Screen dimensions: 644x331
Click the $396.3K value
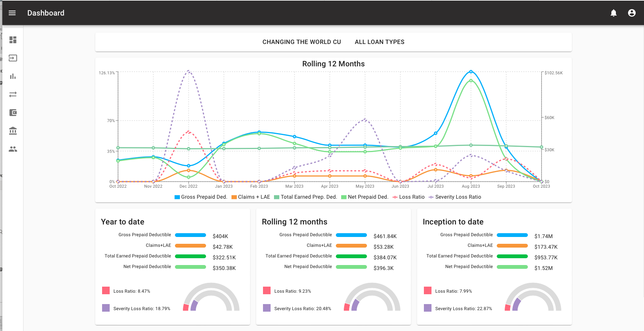point(384,268)
